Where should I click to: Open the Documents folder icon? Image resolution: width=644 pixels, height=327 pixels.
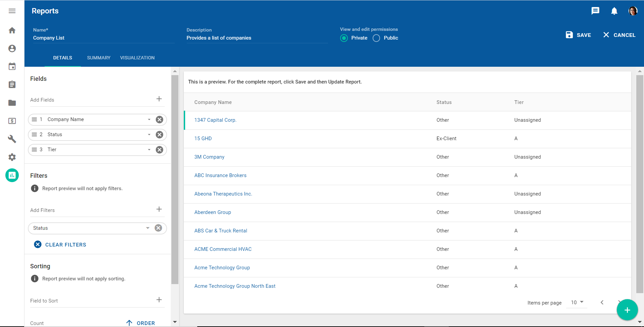click(12, 103)
